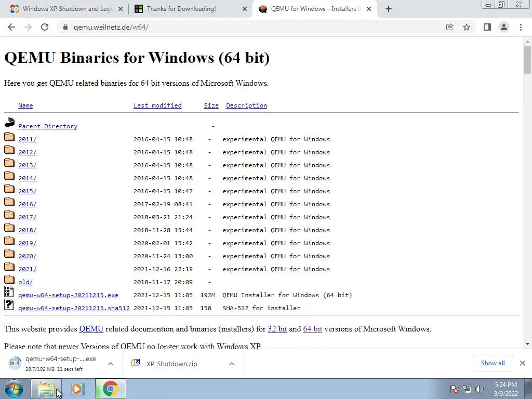The width and height of the screenshot is (532, 399).
Task: Click the folder icon beside 2011/
Action: click(x=9, y=137)
